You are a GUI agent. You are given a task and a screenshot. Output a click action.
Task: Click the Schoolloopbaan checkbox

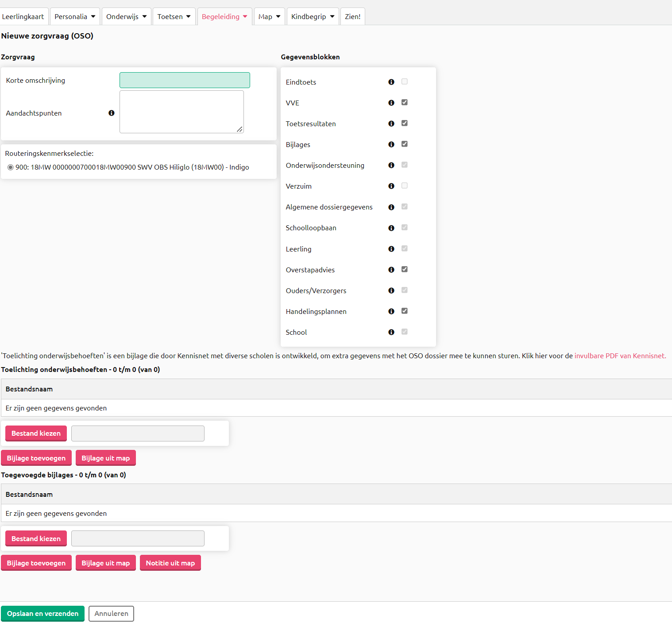click(x=405, y=228)
